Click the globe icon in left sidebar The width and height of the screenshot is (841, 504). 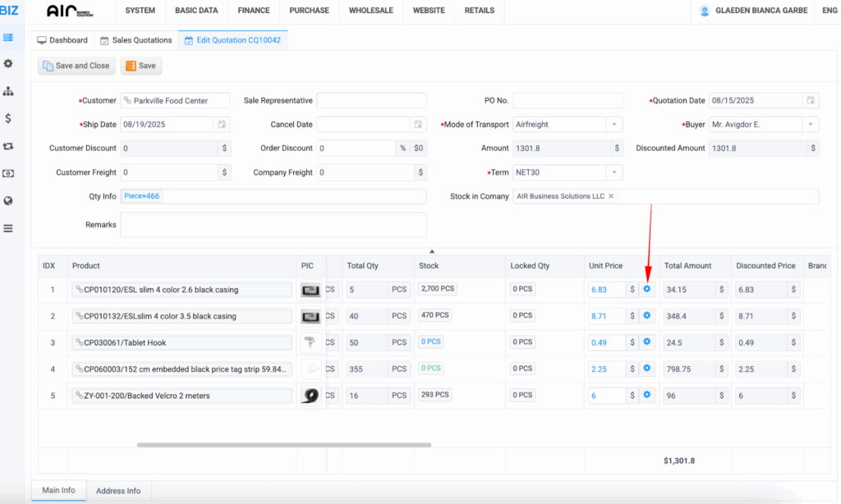(x=8, y=200)
